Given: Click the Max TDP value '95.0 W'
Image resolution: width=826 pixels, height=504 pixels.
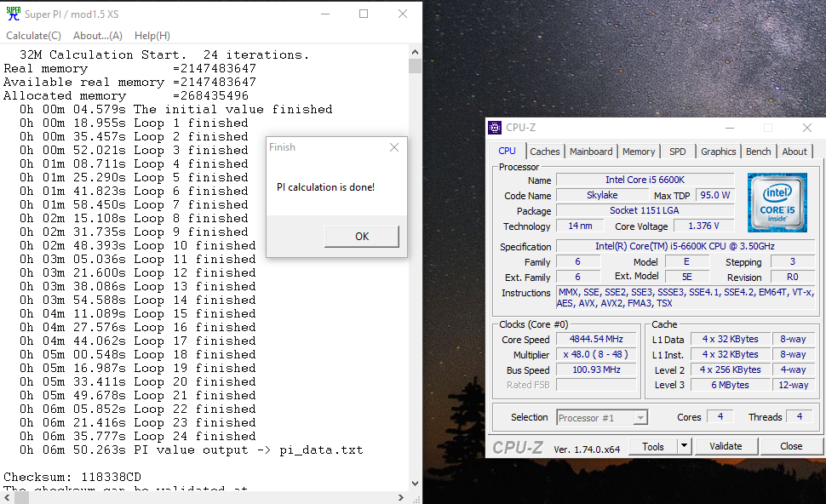Looking at the screenshot, I should [714, 196].
